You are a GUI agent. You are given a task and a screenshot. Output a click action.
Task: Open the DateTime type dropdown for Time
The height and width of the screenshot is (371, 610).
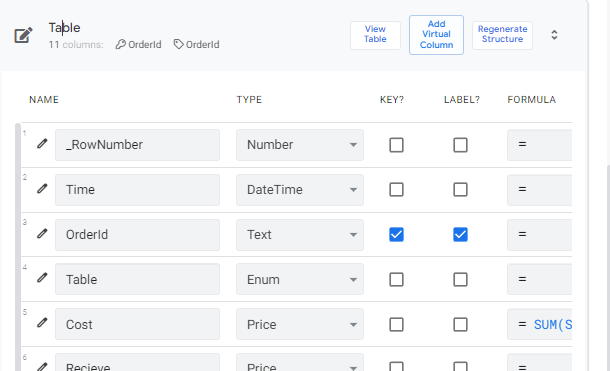[300, 190]
